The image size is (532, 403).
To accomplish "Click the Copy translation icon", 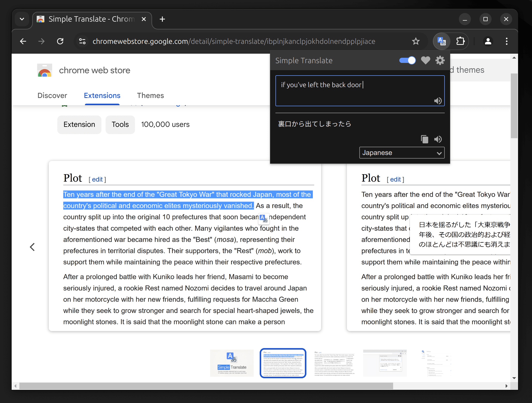I will click(424, 139).
